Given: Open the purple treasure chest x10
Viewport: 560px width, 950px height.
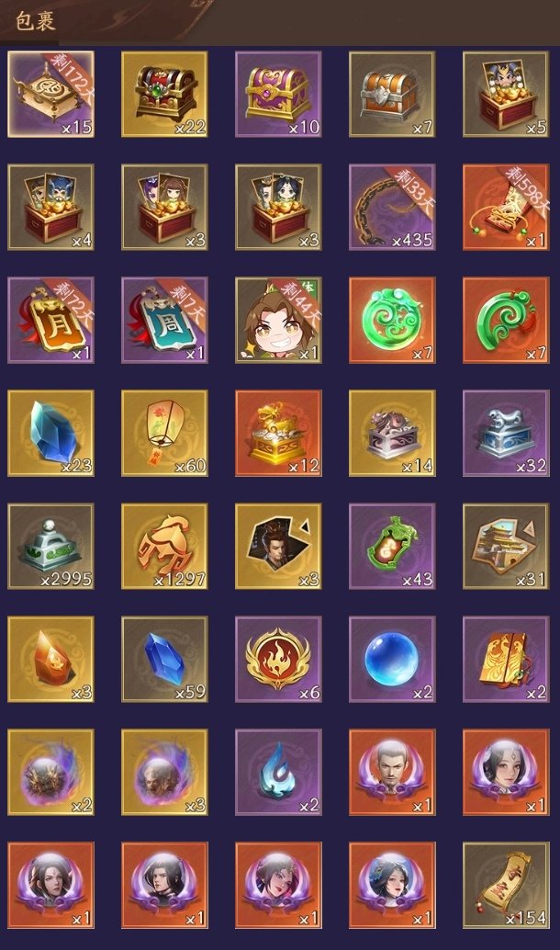Looking at the screenshot, I should [278, 94].
